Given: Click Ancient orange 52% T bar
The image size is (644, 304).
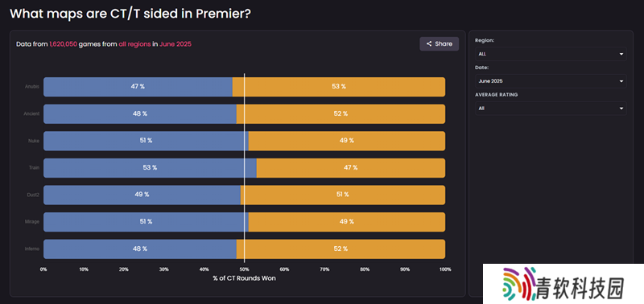Looking at the screenshot, I should pyautogui.click(x=341, y=113).
